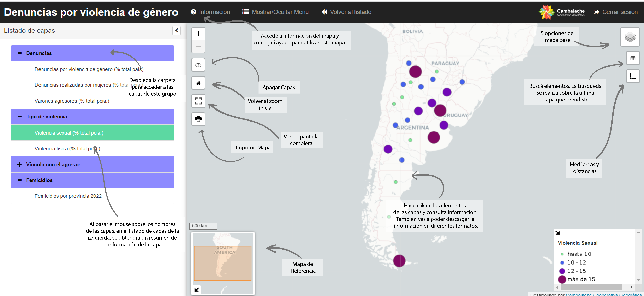Toggle layer Denuncias por violencia de género
Screen dimensions: 644x296
coord(93,69)
